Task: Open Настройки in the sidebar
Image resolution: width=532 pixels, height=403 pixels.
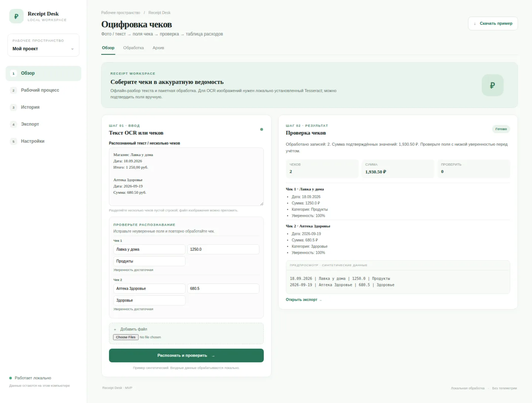Action: [44, 141]
